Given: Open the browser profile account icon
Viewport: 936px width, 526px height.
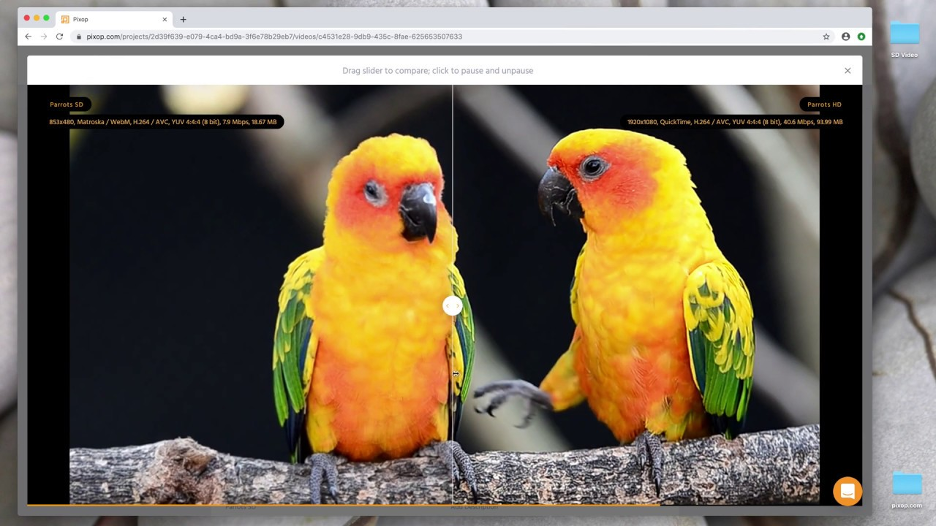Looking at the screenshot, I should (845, 36).
